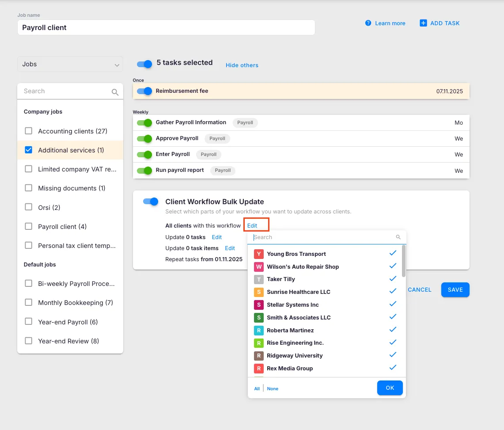Click the Hide others link
Viewport: 504px width, 430px height.
tap(242, 65)
